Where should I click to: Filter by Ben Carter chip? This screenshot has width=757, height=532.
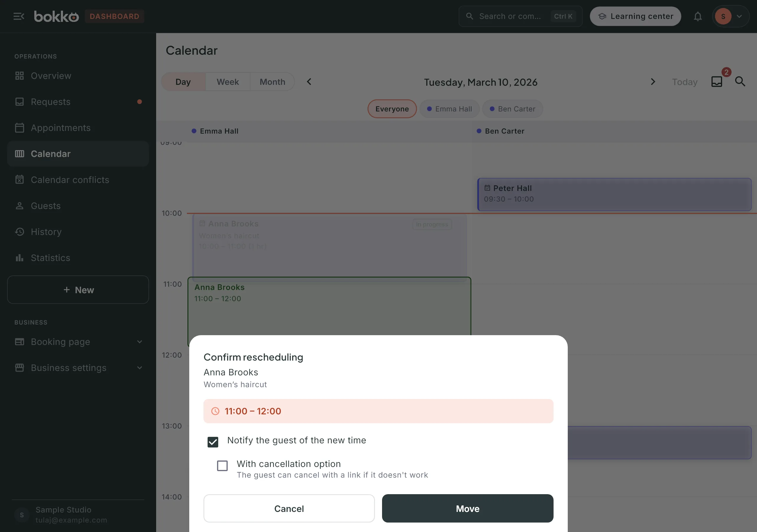pyautogui.click(x=513, y=109)
